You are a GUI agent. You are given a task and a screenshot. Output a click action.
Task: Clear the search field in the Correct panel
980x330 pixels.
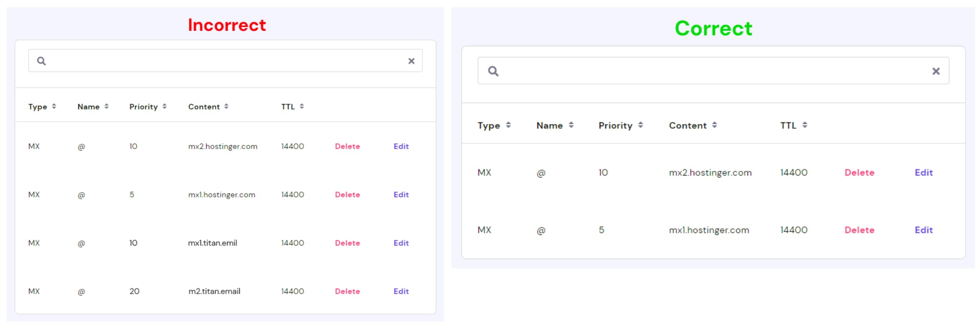coord(936,71)
